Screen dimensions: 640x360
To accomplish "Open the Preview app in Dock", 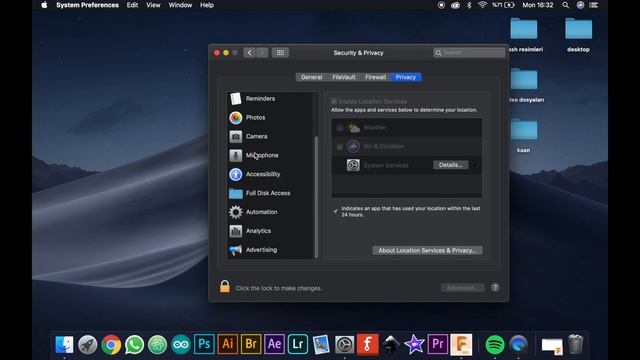I will click(321, 344).
